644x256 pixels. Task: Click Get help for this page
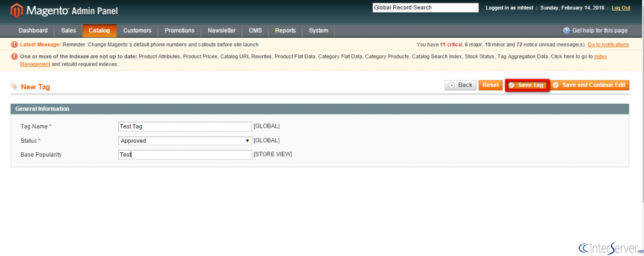coord(599,30)
